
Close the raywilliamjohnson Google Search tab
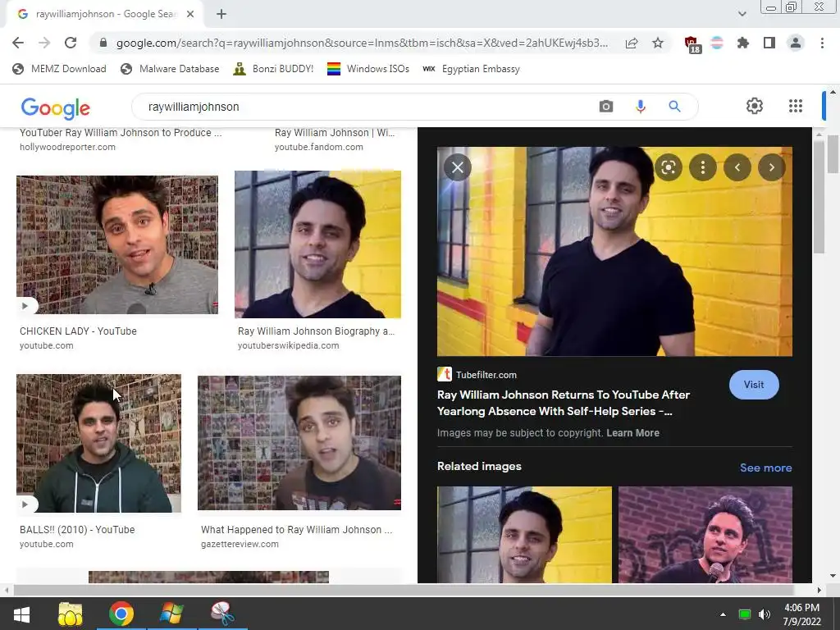click(190, 14)
